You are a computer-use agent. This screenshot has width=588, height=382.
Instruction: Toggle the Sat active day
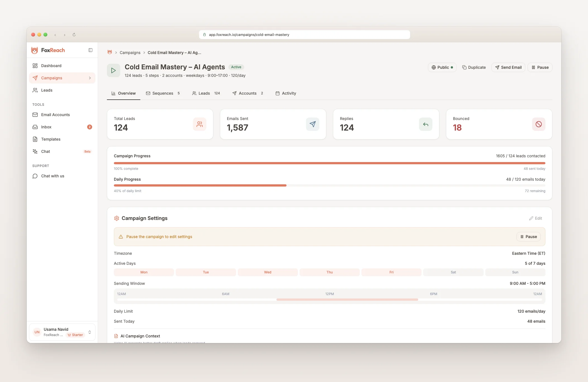453,272
